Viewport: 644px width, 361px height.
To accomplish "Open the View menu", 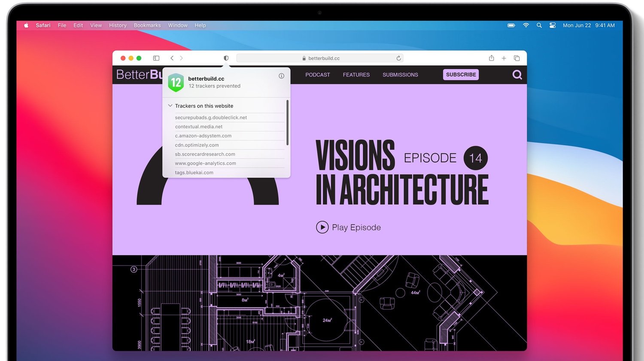I will click(96, 25).
